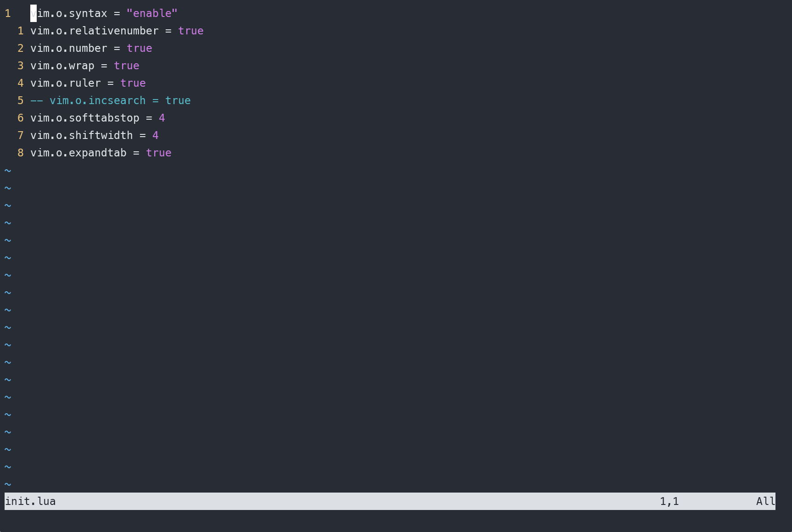Screen dimensions: 792x532
Task: Click the value 4 after shiftwidth
Action: point(155,136)
